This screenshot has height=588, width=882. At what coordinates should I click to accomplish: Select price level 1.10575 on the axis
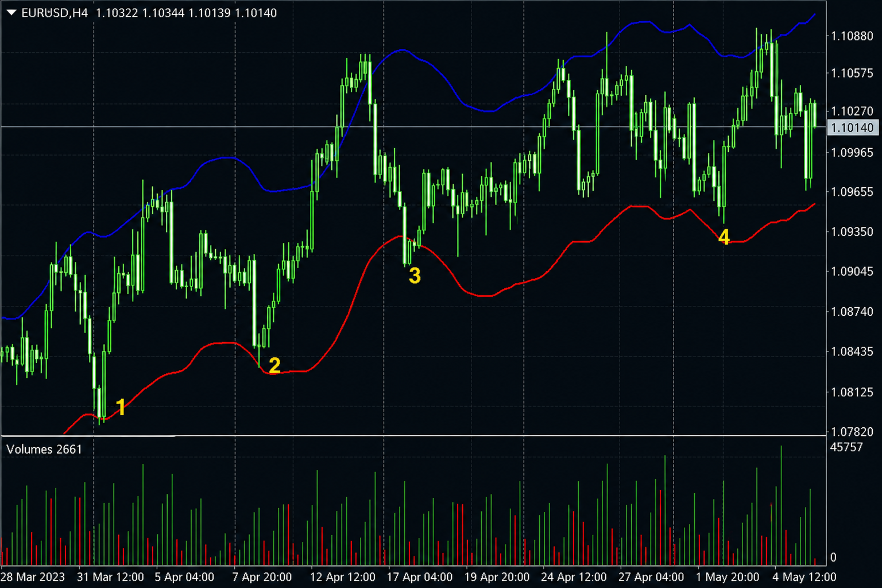point(852,73)
